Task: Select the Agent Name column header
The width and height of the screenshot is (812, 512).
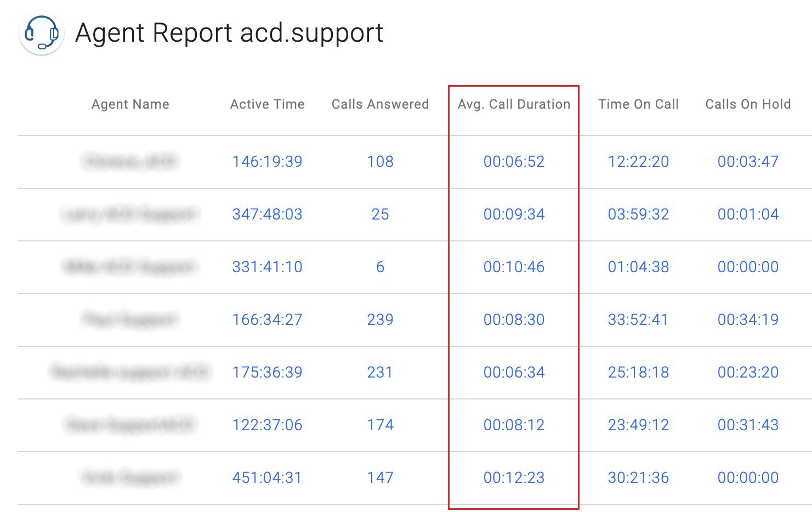Action: click(x=130, y=104)
